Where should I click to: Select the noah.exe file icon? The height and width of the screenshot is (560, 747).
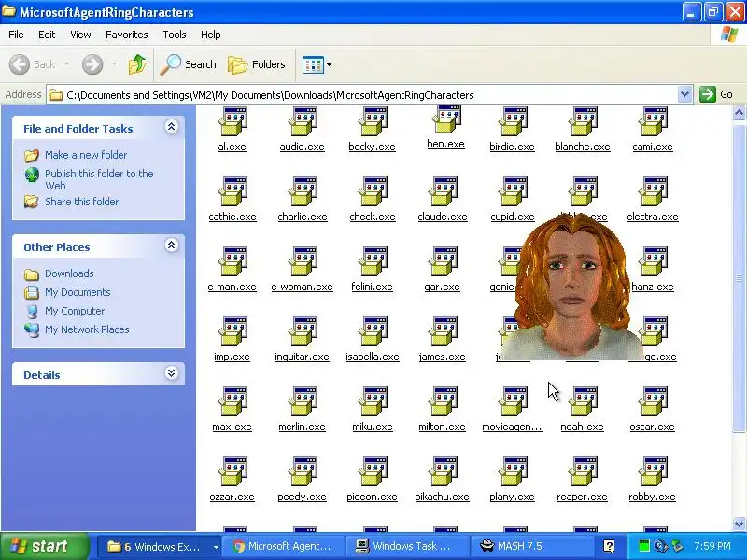pos(583,401)
